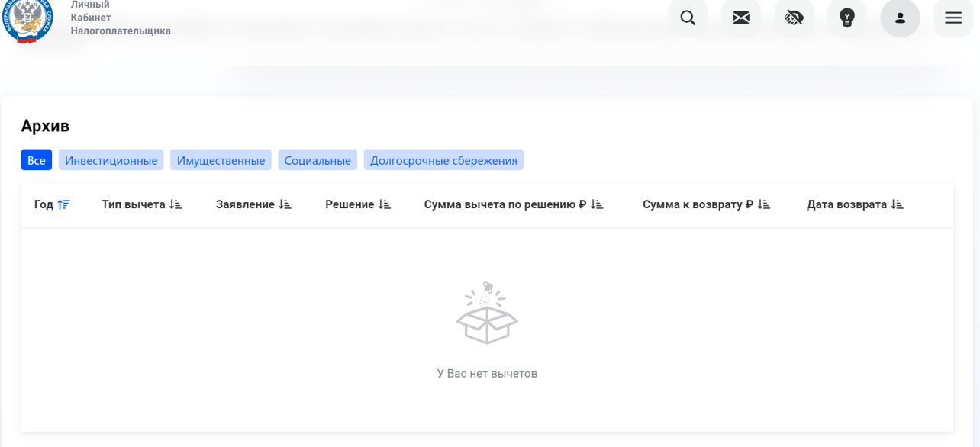Click sort icon next to "Заявление"
Viewport: 980px width, 447px height.
[285, 204]
